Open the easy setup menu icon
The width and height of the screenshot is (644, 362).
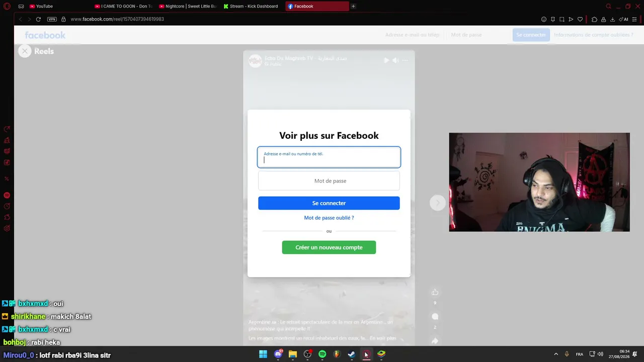pos(635,19)
